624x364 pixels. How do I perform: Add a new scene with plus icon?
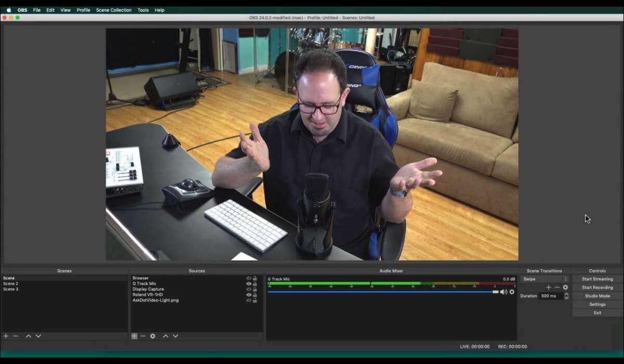pos(6,336)
